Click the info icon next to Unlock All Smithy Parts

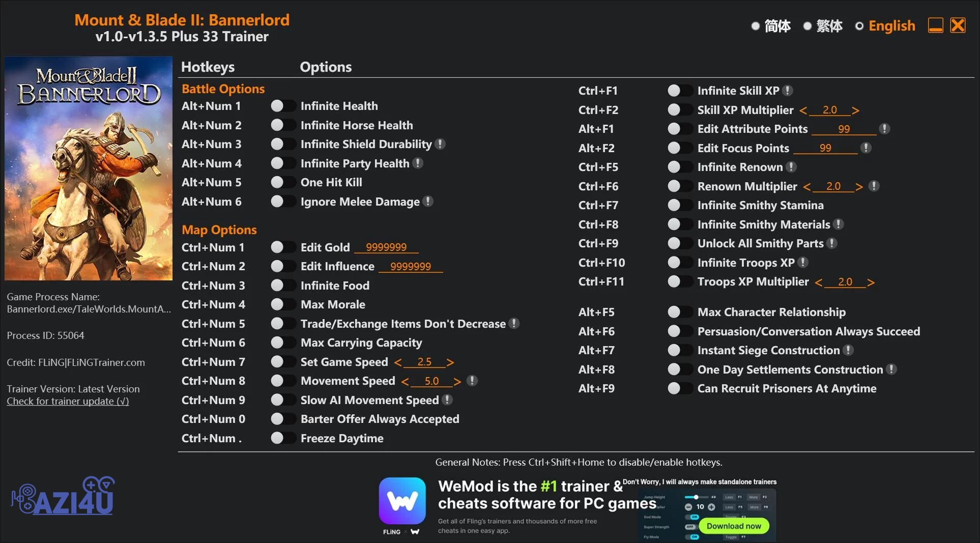pyautogui.click(x=832, y=243)
